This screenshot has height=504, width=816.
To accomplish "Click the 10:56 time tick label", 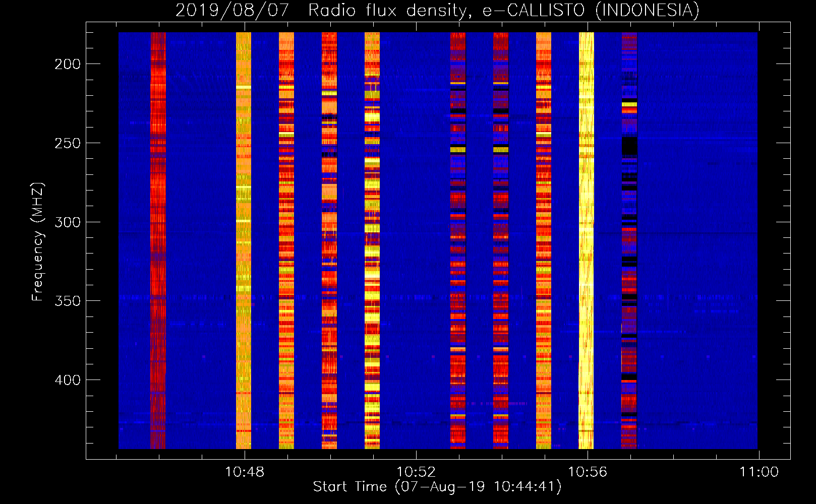I will pos(588,472).
